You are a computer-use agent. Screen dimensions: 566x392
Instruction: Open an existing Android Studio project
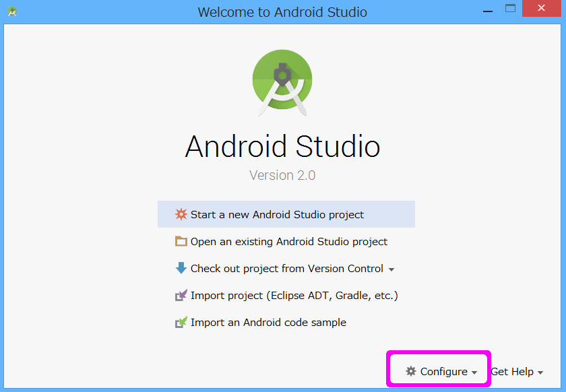click(286, 242)
